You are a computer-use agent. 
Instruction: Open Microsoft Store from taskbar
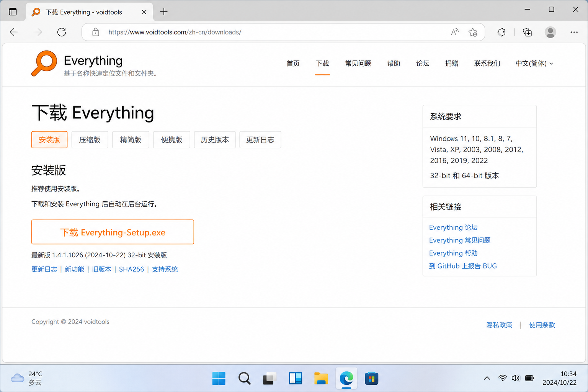pyautogui.click(x=372, y=379)
